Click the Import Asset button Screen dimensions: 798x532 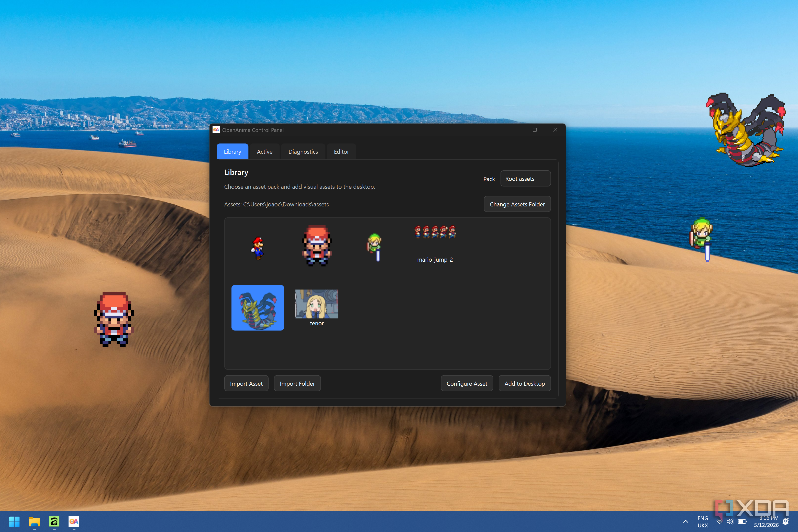pyautogui.click(x=246, y=383)
